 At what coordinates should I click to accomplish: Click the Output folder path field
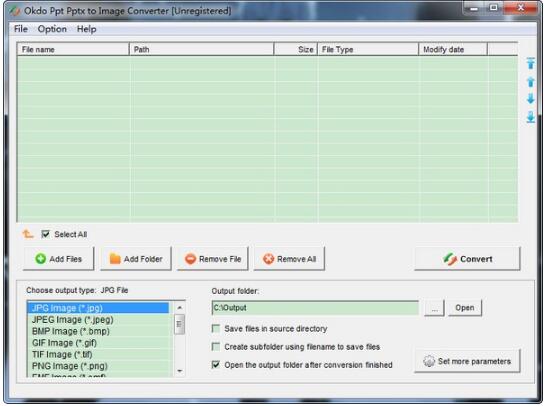[x=315, y=308]
